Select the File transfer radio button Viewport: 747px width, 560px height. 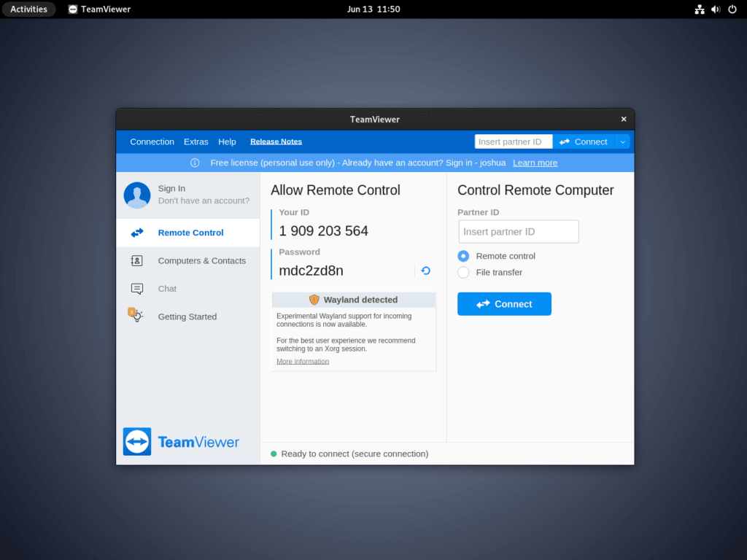[x=463, y=272]
